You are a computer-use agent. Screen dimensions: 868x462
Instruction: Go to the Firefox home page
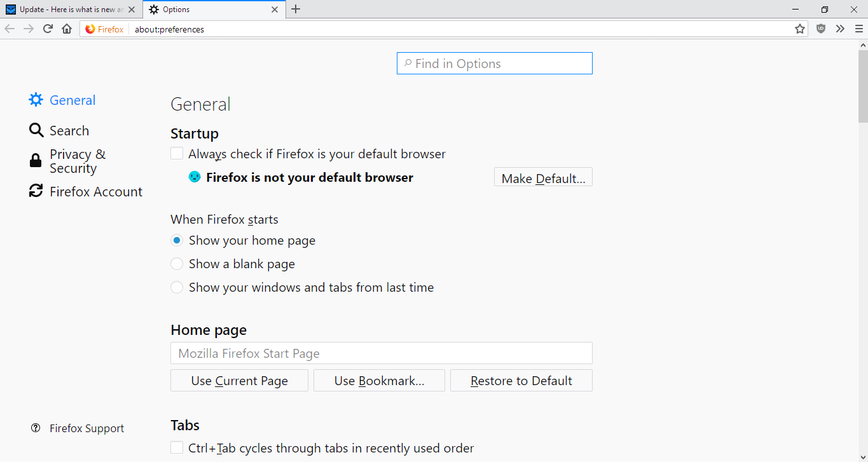67,29
